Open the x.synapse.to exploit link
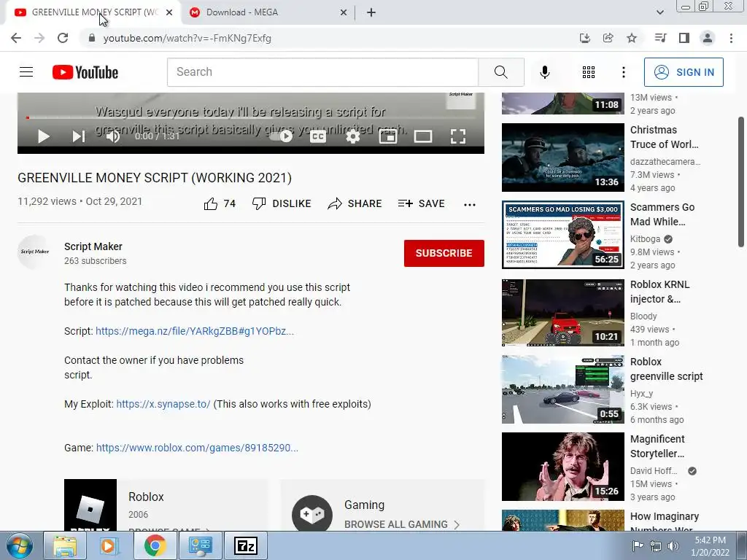 pyautogui.click(x=163, y=404)
